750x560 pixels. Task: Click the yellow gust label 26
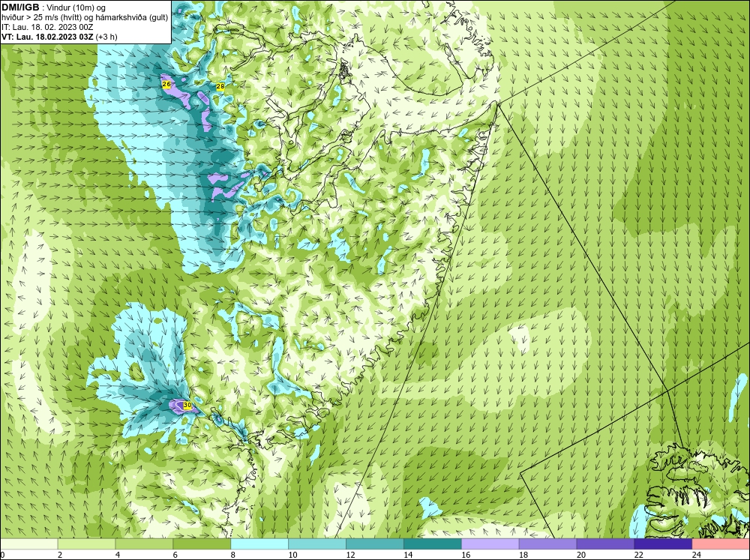coord(166,84)
